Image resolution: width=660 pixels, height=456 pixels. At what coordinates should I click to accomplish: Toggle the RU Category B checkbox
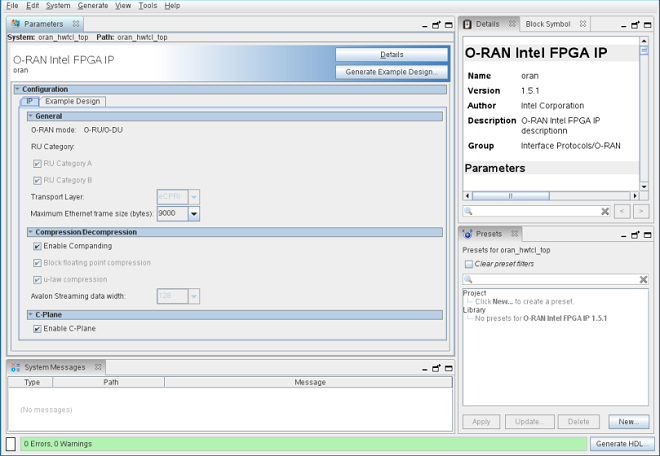(37, 180)
